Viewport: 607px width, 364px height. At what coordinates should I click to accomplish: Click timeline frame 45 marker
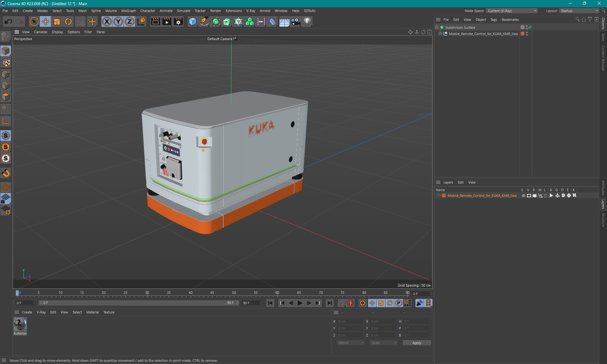[212, 293]
